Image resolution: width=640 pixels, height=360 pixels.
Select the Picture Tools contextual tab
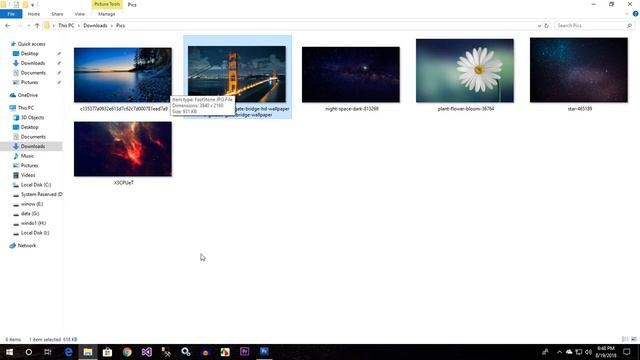tap(107, 4)
